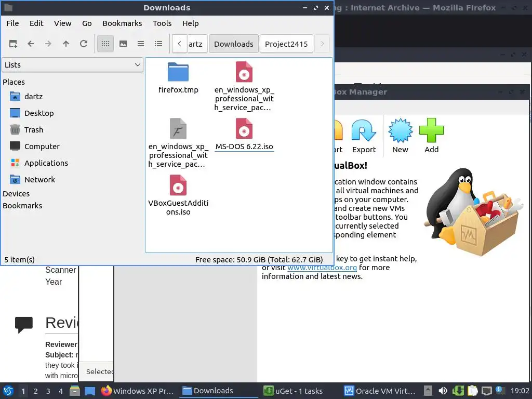Open the start menu on taskbar

click(x=8, y=391)
